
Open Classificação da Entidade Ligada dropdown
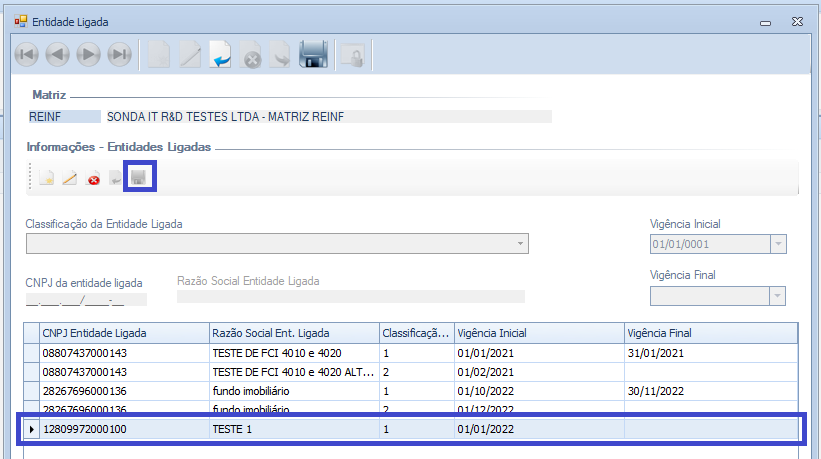520,244
